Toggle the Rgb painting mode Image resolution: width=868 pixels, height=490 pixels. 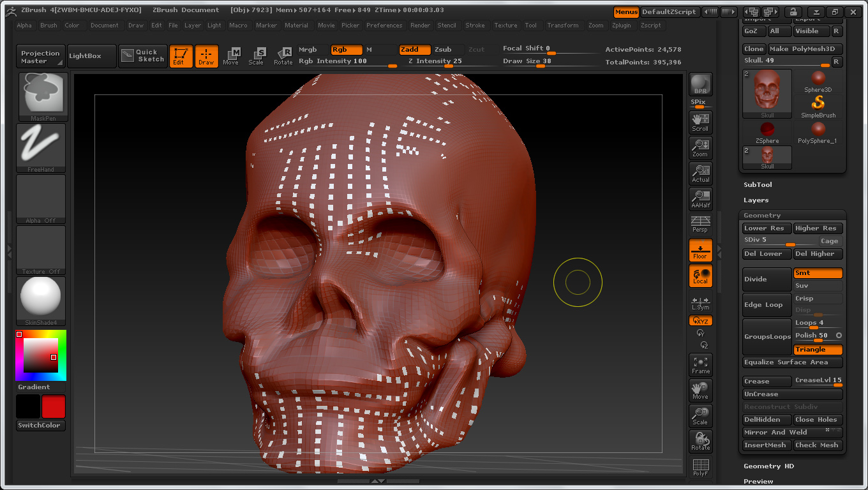click(347, 50)
